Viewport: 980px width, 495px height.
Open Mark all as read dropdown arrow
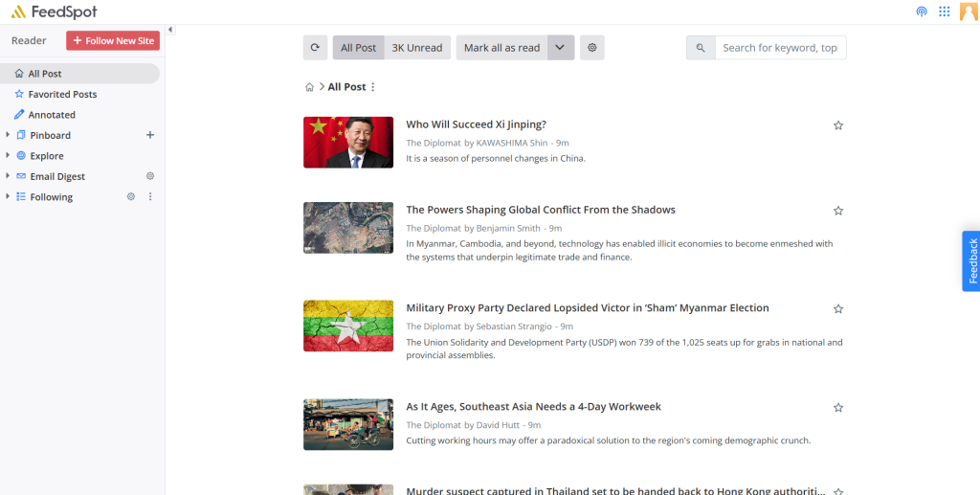point(561,48)
